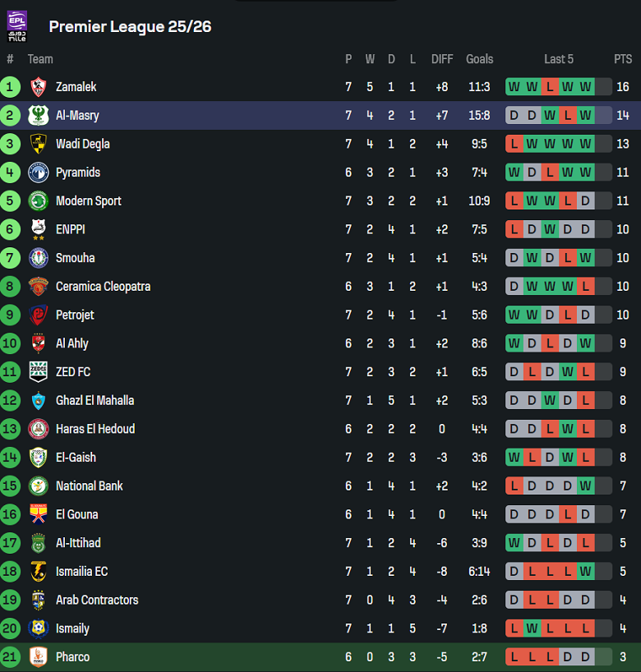Click the Ceramica Cleopatra club crest

point(39,287)
